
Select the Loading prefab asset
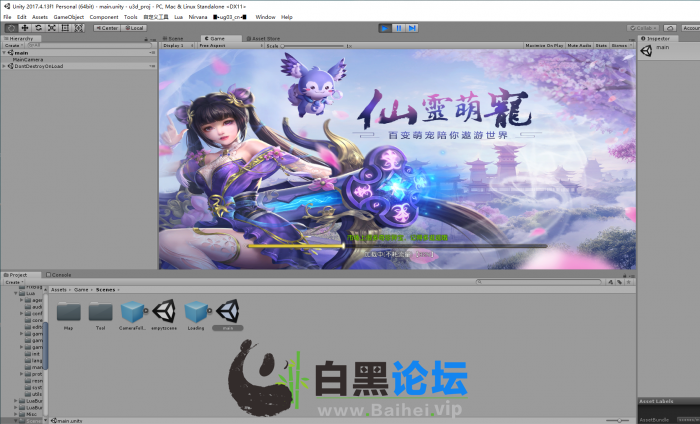[196, 316]
